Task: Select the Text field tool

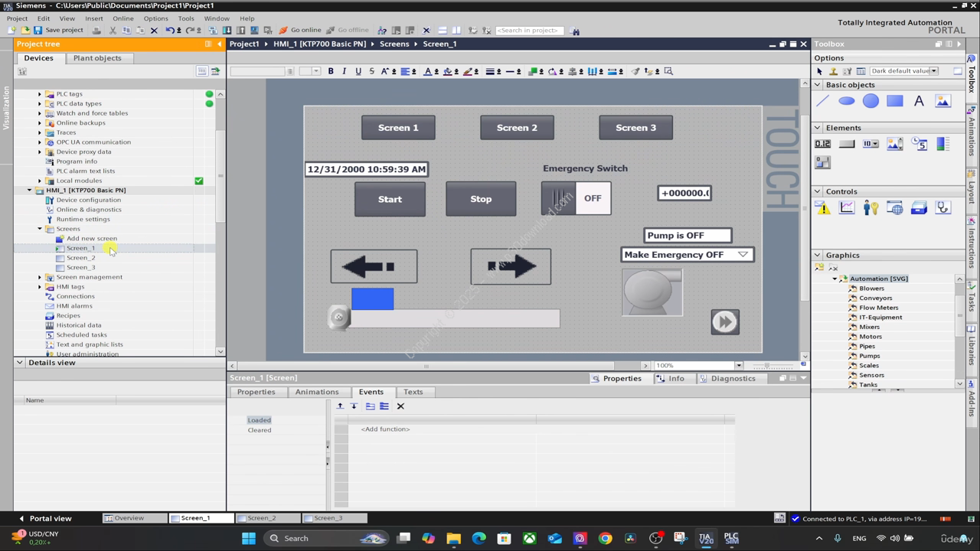Action: (x=919, y=101)
